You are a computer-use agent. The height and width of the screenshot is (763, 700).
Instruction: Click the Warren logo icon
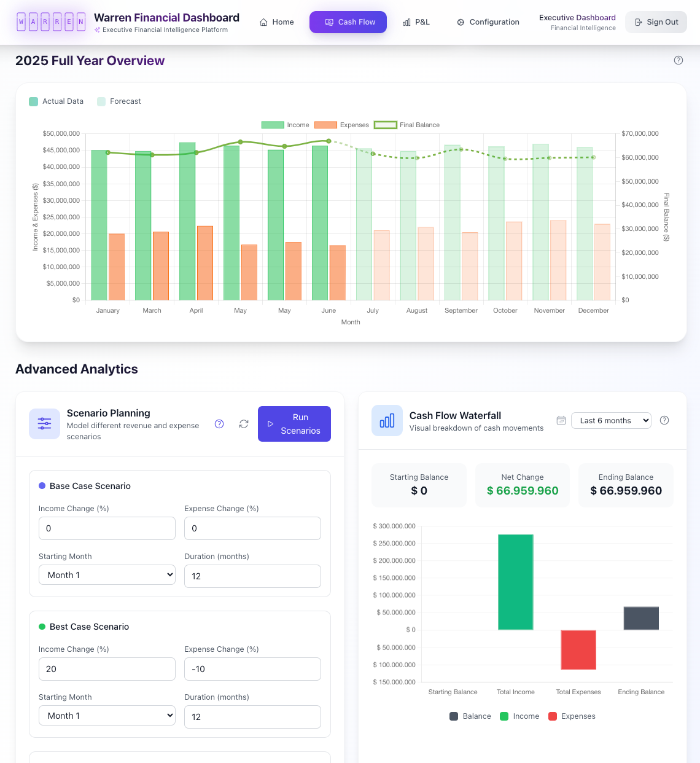pos(51,22)
